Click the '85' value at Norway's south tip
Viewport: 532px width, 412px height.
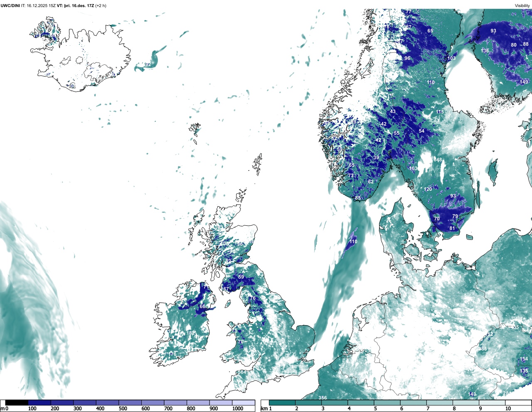click(358, 198)
